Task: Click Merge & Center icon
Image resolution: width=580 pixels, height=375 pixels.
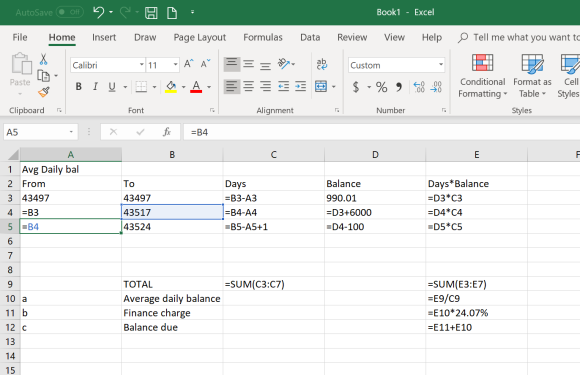Action: [x=321, y=87]
